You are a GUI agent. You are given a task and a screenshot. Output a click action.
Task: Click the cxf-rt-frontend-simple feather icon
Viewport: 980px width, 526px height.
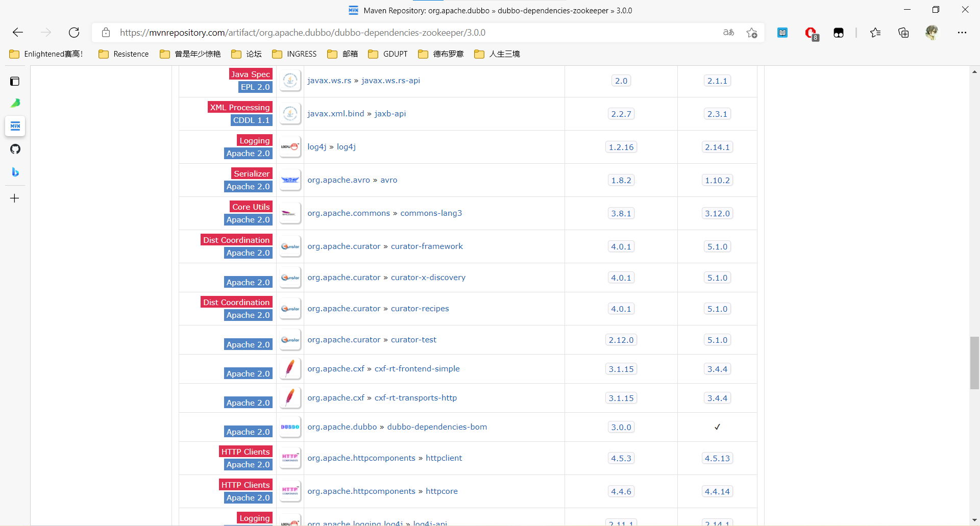coord(290,369)
